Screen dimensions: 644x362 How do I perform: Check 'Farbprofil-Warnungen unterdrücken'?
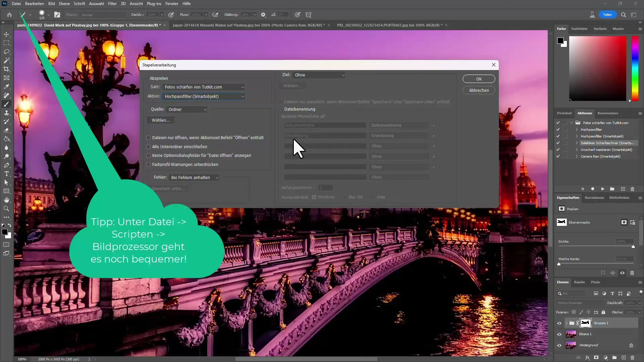pos(148,165)
